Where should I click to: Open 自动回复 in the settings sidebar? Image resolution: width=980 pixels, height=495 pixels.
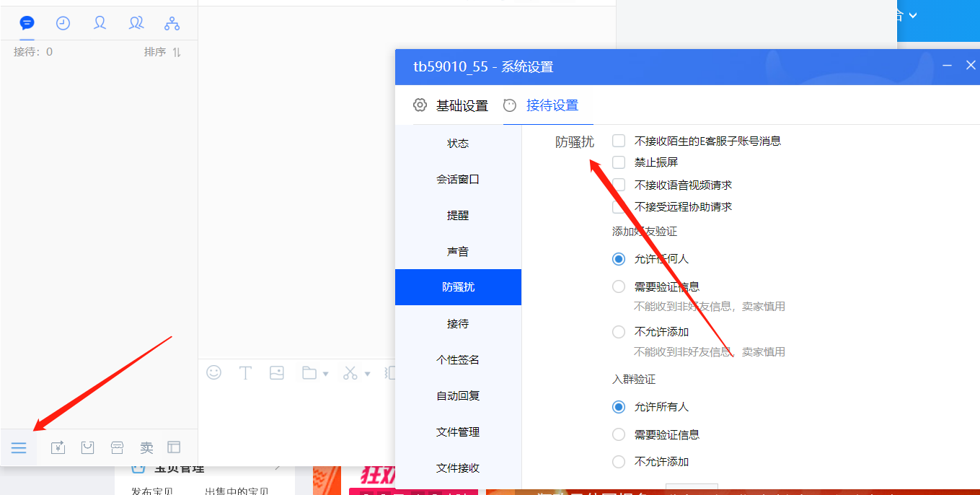point(458,395)
